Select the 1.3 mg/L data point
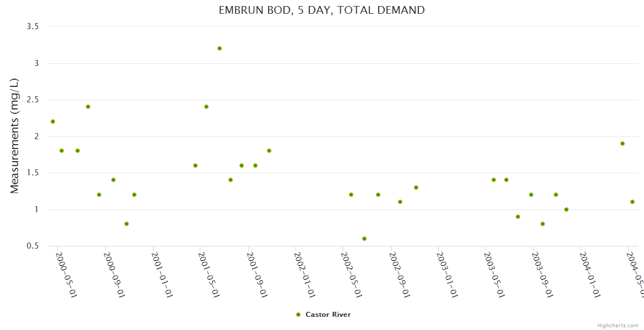Screen dimensions: 644x330 point(416,188)
